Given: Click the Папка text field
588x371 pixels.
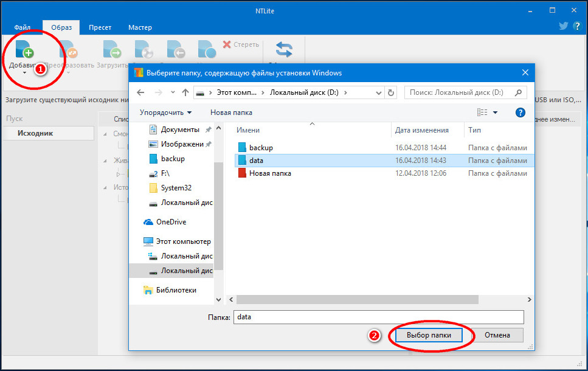Looking at the screenshot, I should tap(378, 317).
